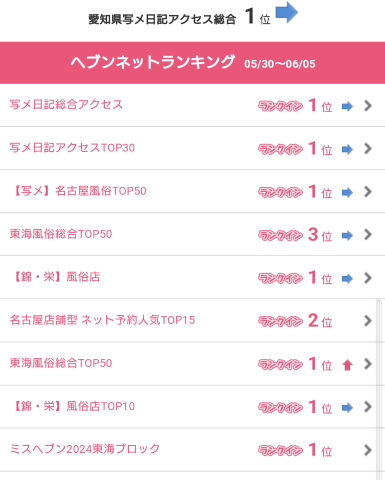The width and height of the screenshot is (385, 480).
Task: Expand chevron for 名古屋店舗型 ネット予約人気TOP15
Action: (368, 321)
